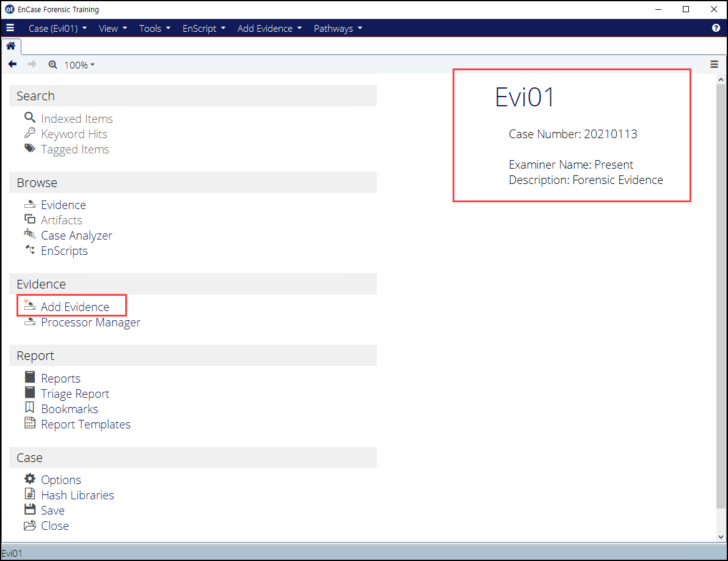This screenshot has width=728, height=561.
Task: Click the Case Number: 20210113 text
Action: coord(573,134)
